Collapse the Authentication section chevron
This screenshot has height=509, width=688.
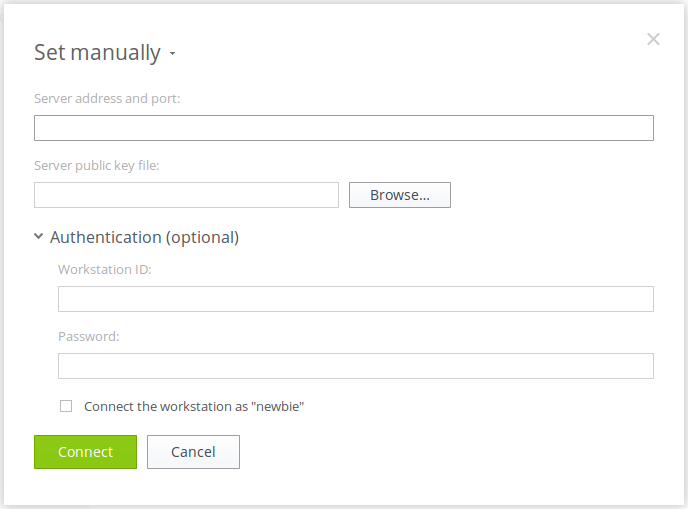[39, 237]
